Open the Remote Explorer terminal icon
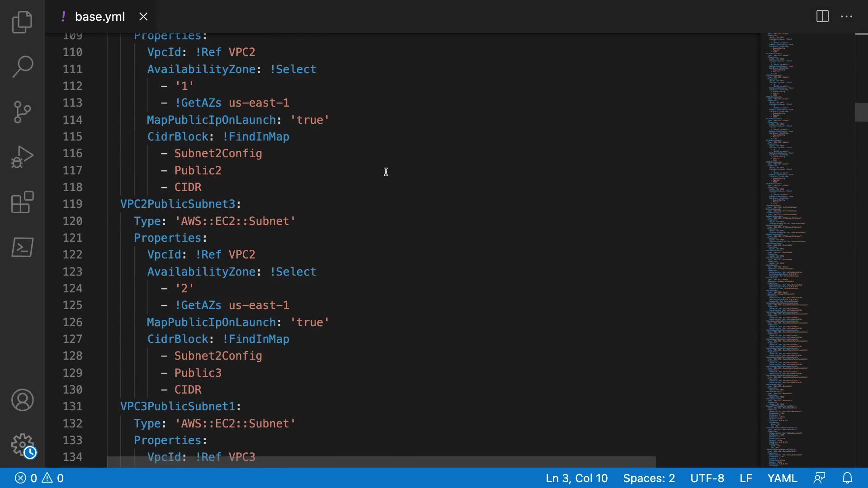 pyautogui.click(x=22, y=247)
